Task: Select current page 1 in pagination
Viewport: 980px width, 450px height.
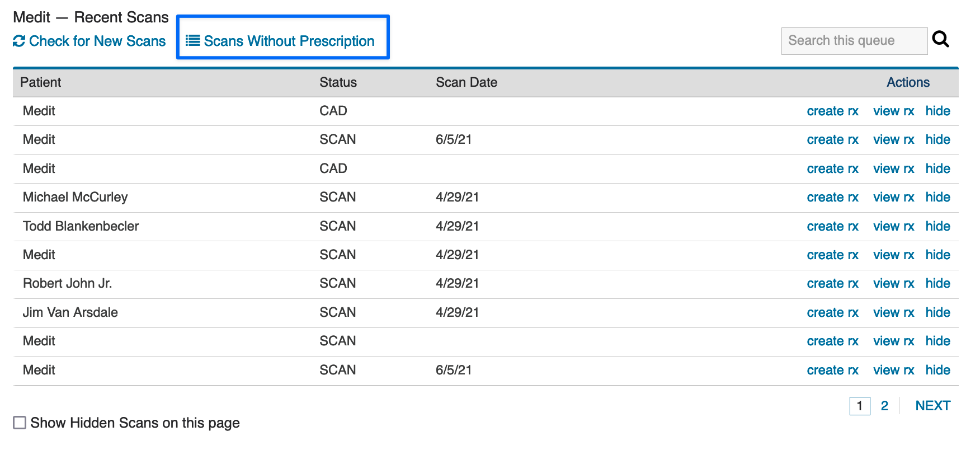Action: click(860, 406)
